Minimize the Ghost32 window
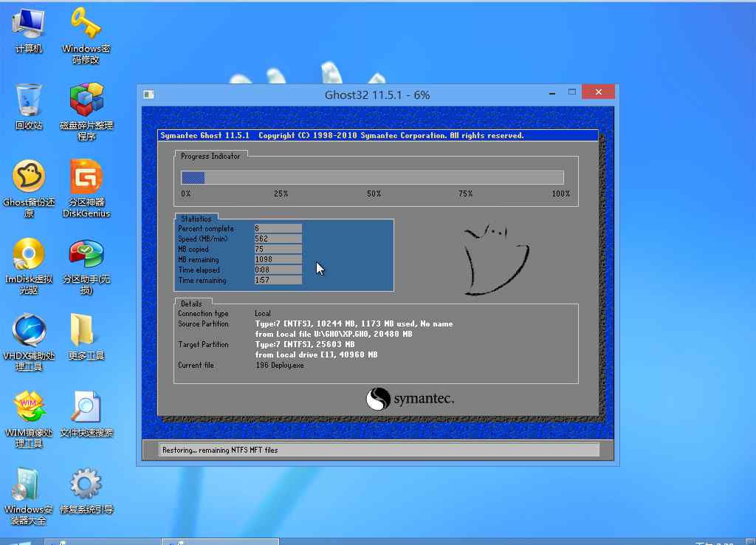 pos(552,92)
